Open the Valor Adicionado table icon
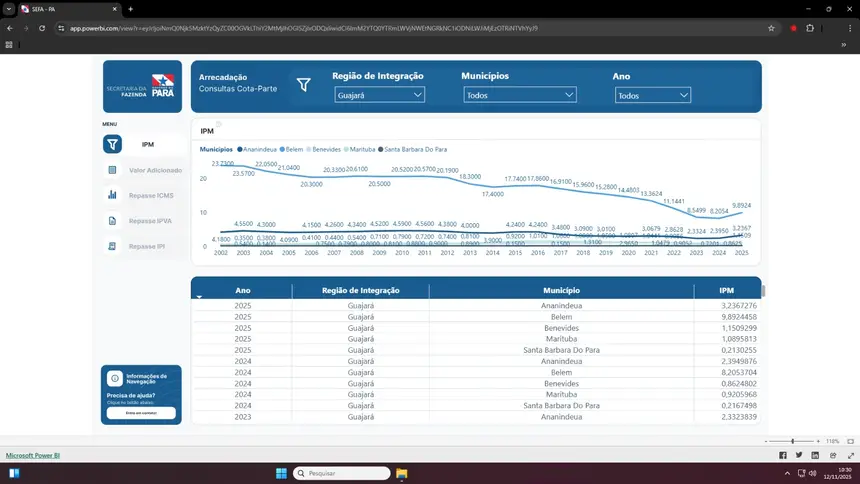Screen dimensions: 860x484 (113, 170)
